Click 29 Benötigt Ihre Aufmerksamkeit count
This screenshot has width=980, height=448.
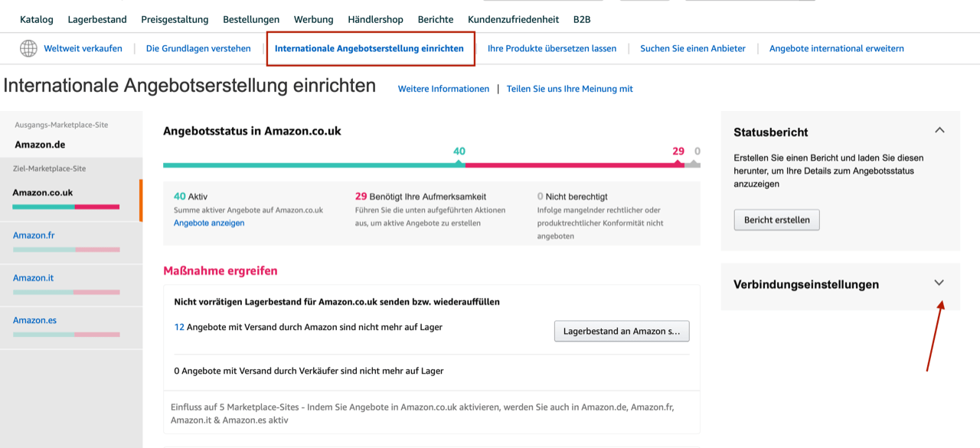[x=420, y=196]
